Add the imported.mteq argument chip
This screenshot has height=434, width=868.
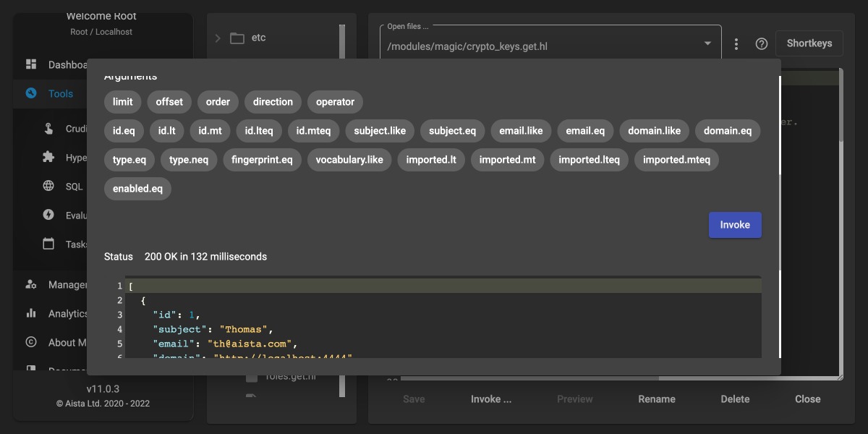(676, 160)
